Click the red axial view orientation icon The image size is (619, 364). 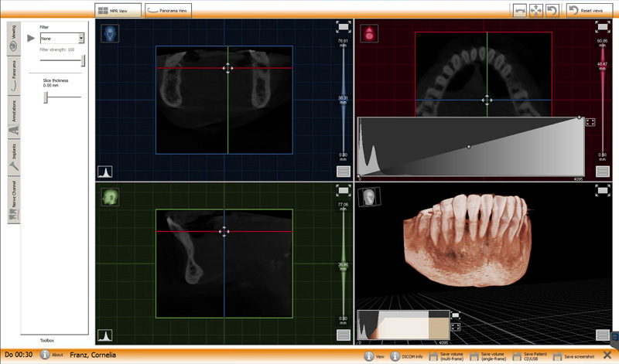point(370,33)
